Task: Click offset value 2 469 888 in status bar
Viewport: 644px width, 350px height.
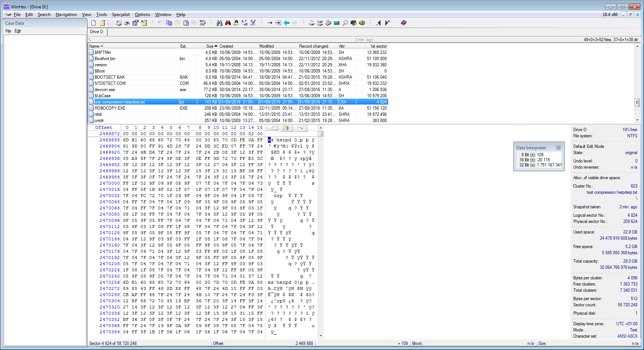Action: click(x=304, y=343)
